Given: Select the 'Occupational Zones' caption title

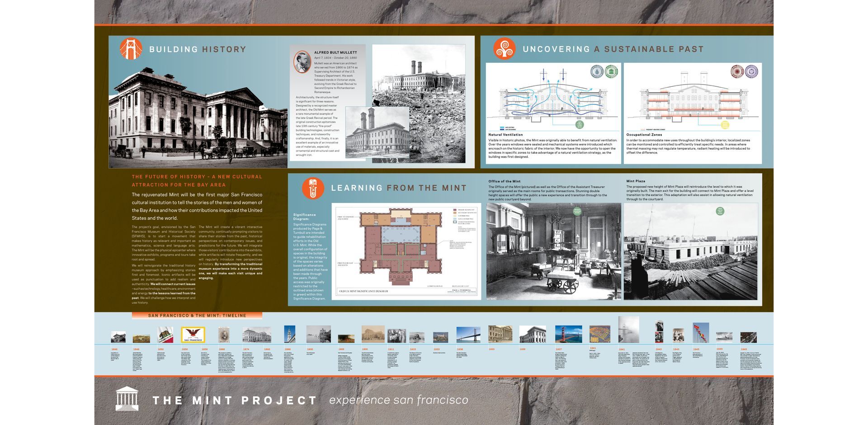Looking at the screenshot, I should (x=644, y=135).
